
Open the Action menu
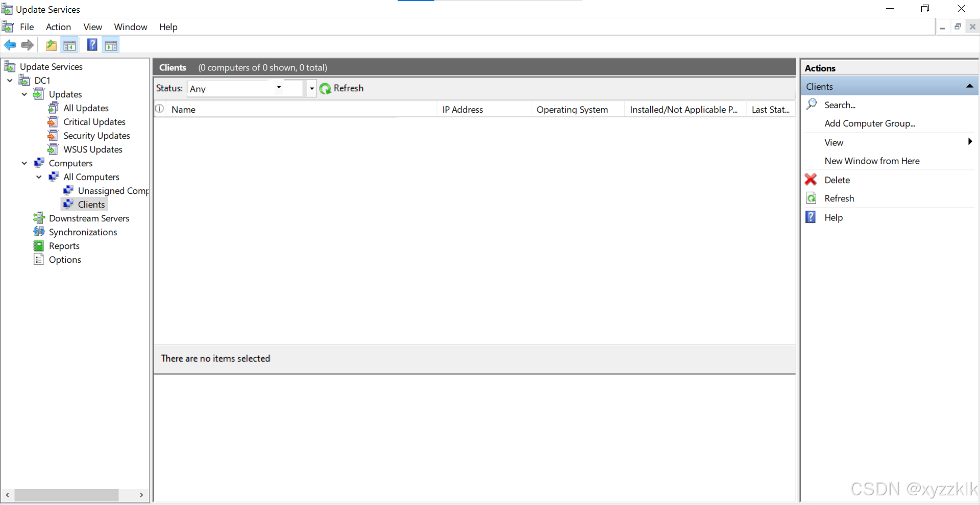(x=58, y=27)
